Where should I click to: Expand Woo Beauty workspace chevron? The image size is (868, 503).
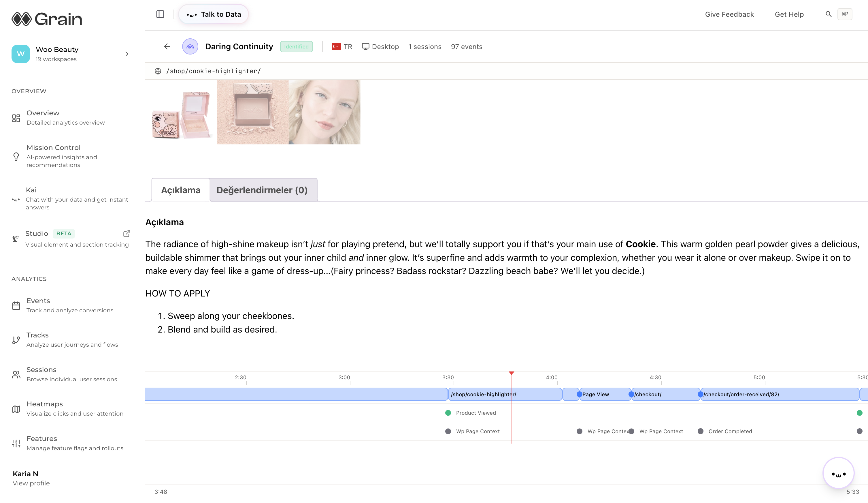(127, 54)
